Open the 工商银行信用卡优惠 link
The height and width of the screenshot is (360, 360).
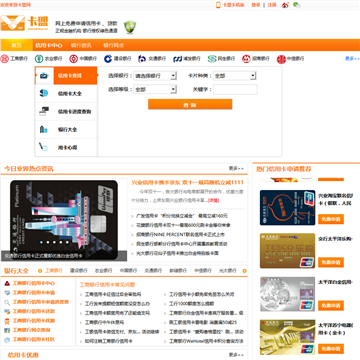[x=34, y=321]
